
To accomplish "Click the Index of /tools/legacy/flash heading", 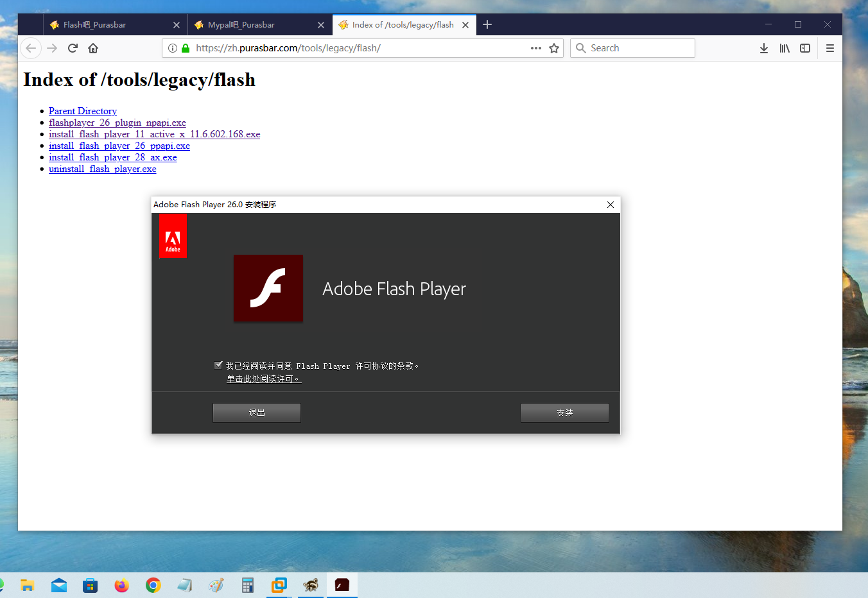I will pos(139,80).
